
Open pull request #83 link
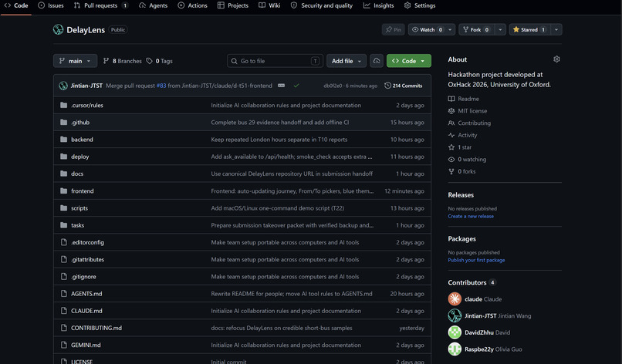[161, 86]
